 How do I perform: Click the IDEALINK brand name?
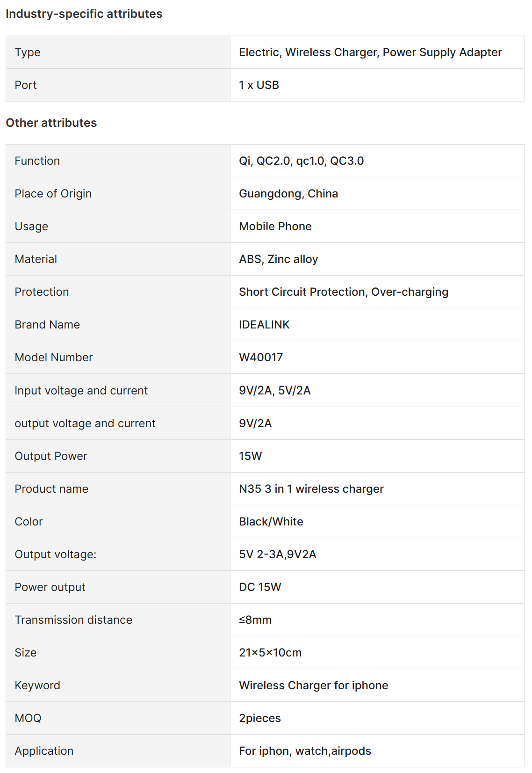(264, 325)
